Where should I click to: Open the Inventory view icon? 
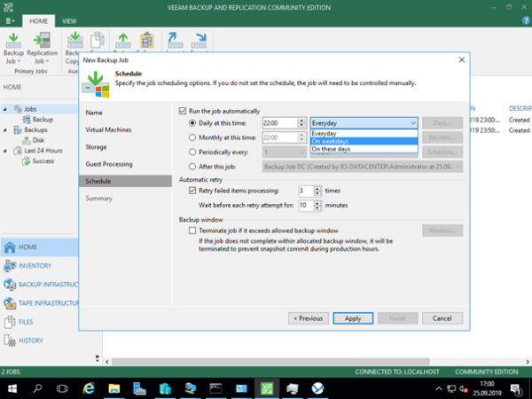pos(9,266)
